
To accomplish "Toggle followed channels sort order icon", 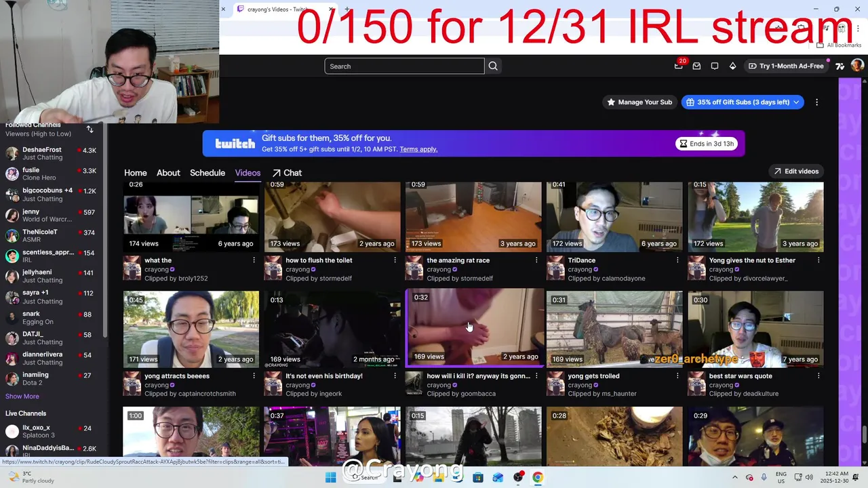I will click(90, 129).
